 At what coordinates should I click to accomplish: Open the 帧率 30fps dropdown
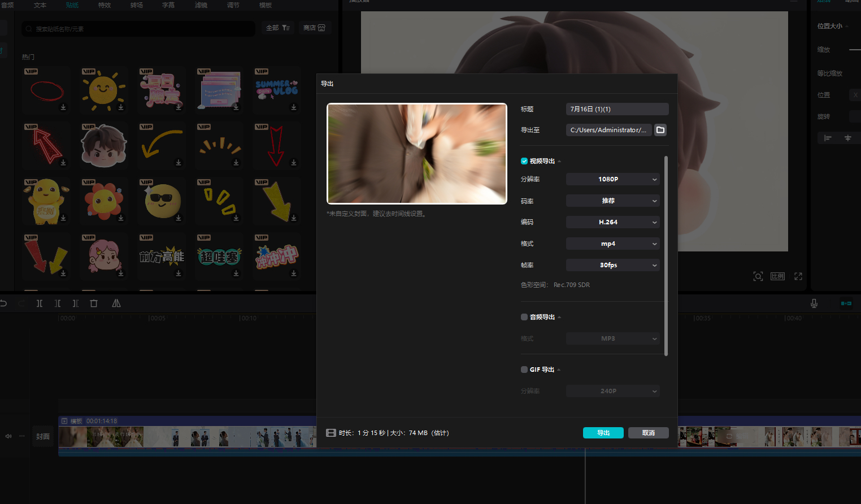click(x=612, y=265)
